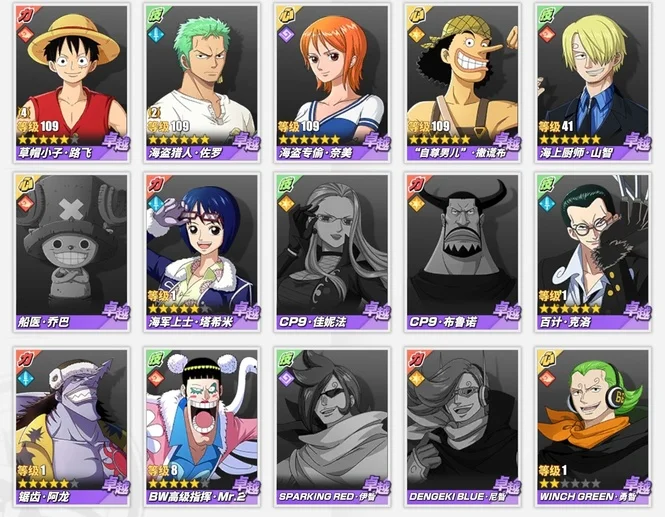665x517 pixels.
Task: Click the blue sword icon on 克洛's card
Action: [x=547, y=203]
